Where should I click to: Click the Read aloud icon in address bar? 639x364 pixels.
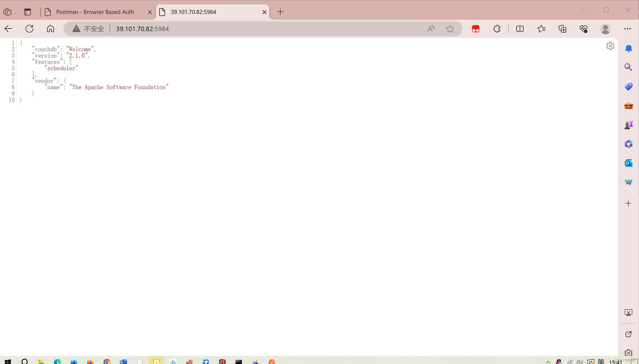click(431, 29)
